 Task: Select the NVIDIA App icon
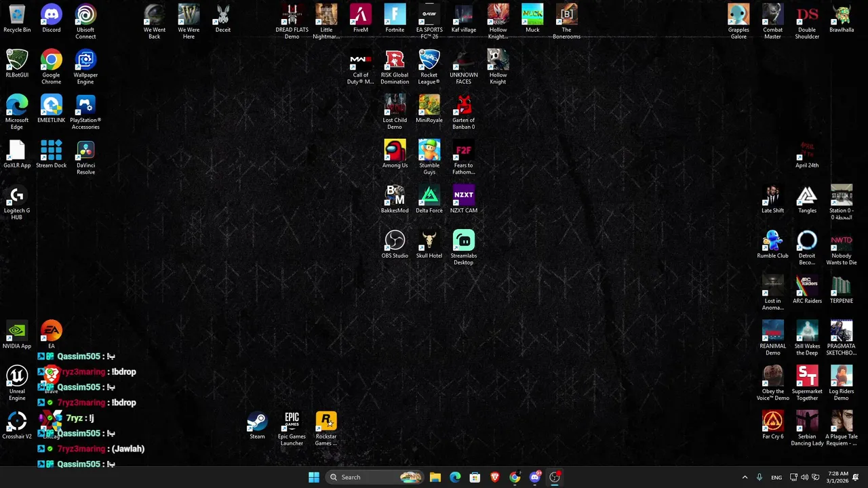pos(17,335)
